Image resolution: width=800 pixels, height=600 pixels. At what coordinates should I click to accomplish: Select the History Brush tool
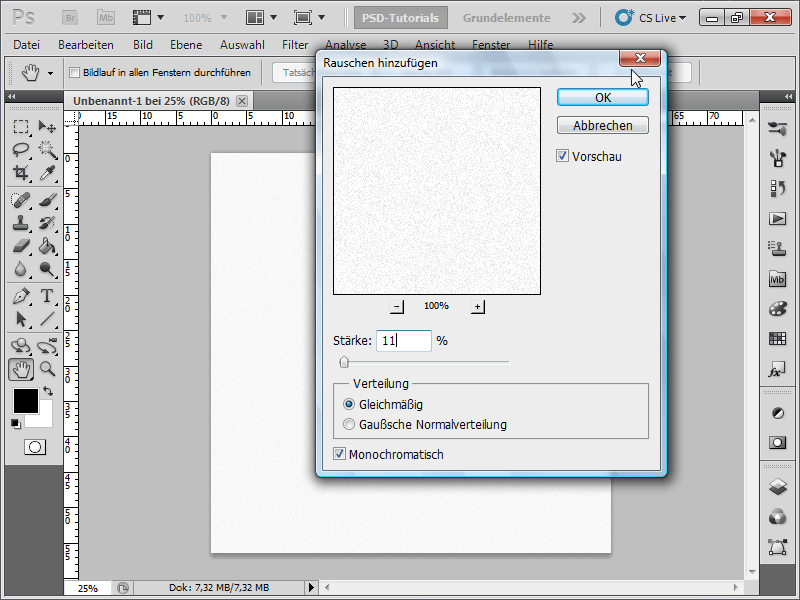(x=47, y=223)
